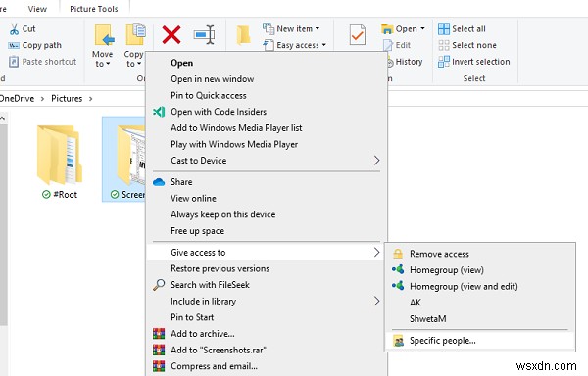Click Pictures in the address breadcrumb
The image size is (588, 376).
(x=67, y=99)
